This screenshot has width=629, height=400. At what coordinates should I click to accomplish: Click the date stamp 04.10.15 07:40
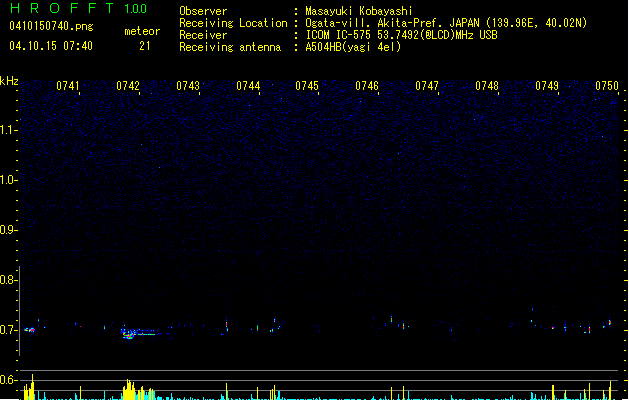[x=51, y=46]
